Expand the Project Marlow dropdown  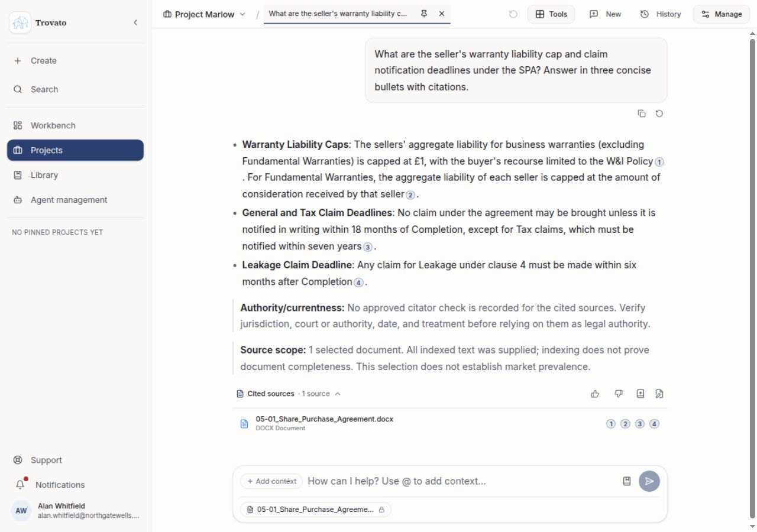point(204,14)
